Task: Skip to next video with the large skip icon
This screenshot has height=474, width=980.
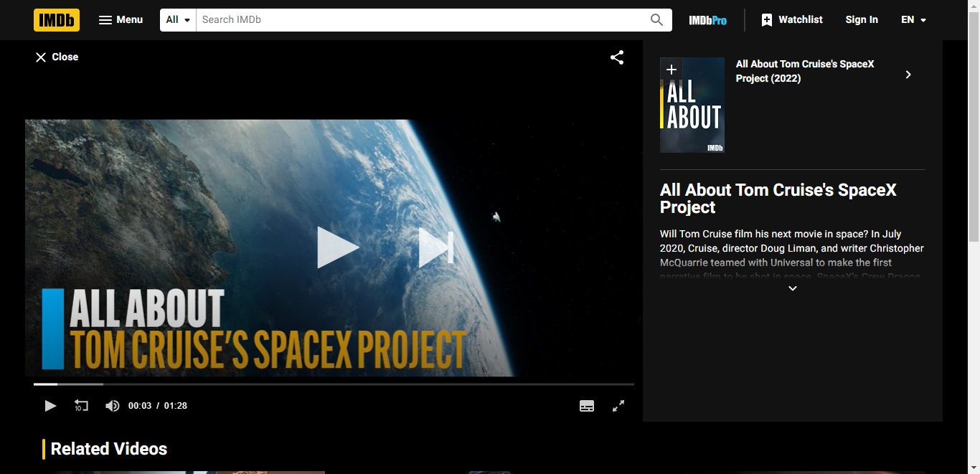Action: (436, 248)
